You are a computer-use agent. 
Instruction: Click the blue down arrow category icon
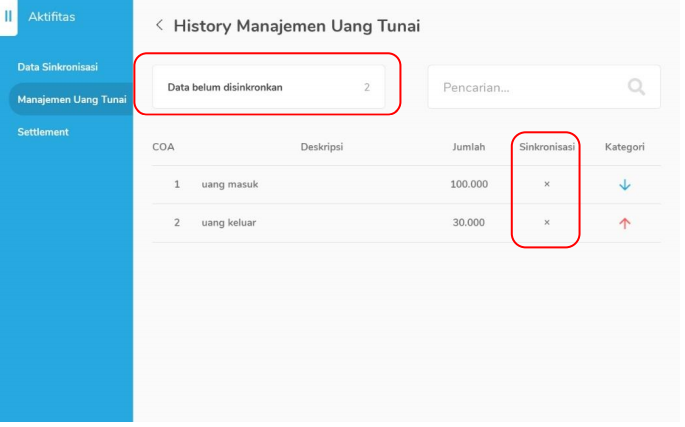pyautogui.click(x=624, y=185)
